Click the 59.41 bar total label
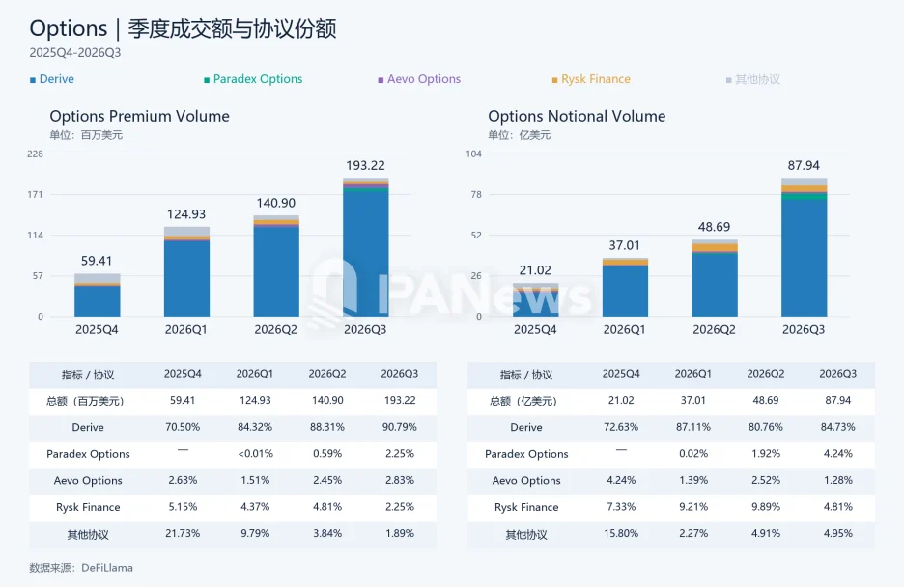 click(97, 261)
